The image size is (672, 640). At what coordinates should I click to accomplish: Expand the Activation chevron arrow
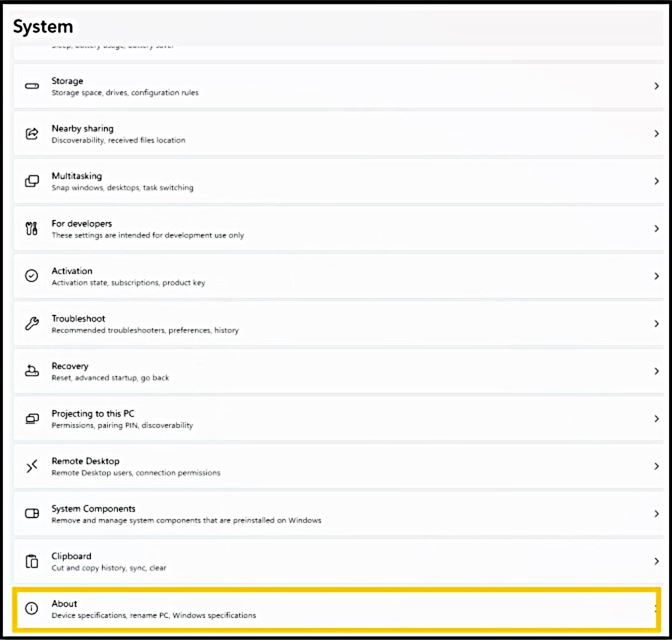tap(657, 276)
